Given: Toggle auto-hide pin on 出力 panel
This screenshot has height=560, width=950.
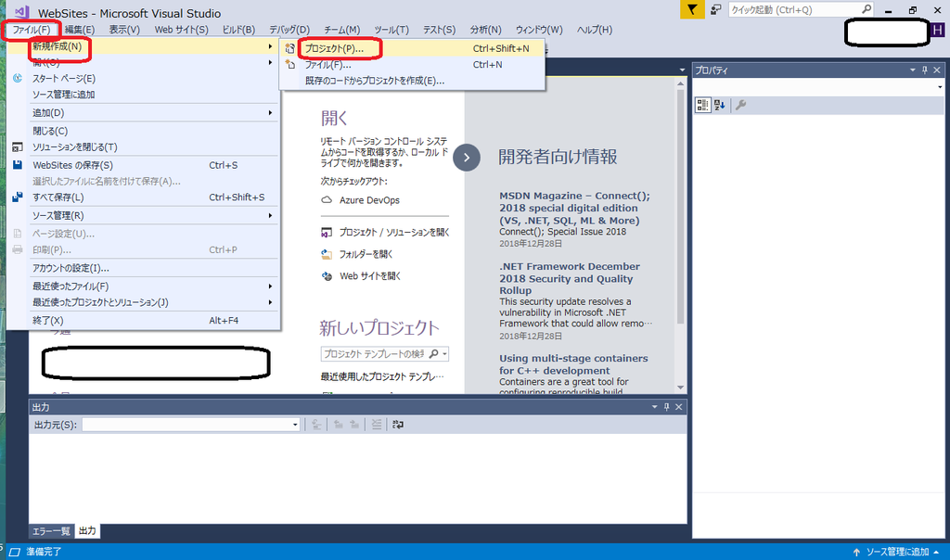Looking at the screenshot, I should 666,407.
